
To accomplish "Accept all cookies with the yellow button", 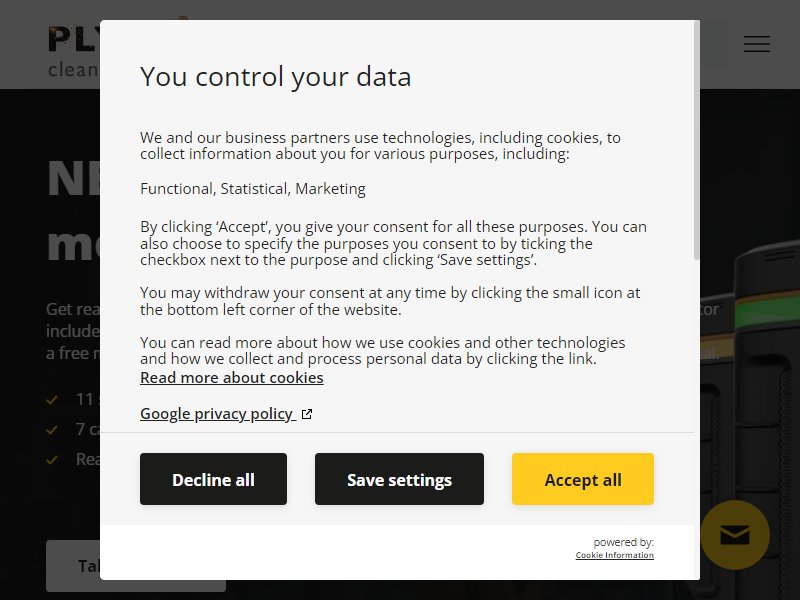I will tap(583, 479).
